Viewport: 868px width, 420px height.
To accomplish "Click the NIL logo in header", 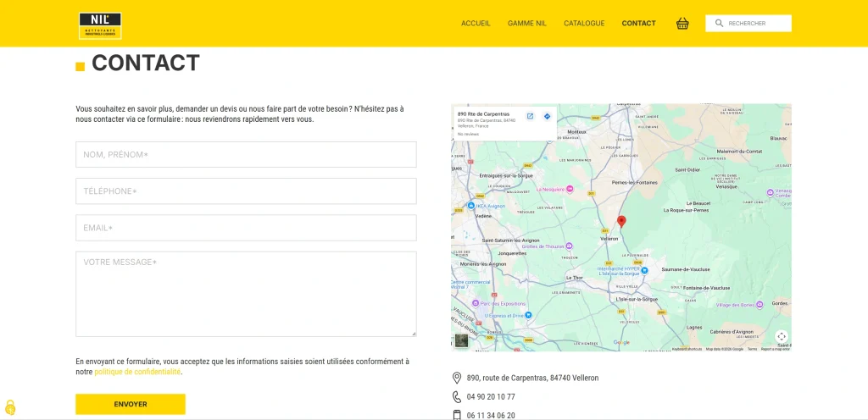I will point(100,26).
